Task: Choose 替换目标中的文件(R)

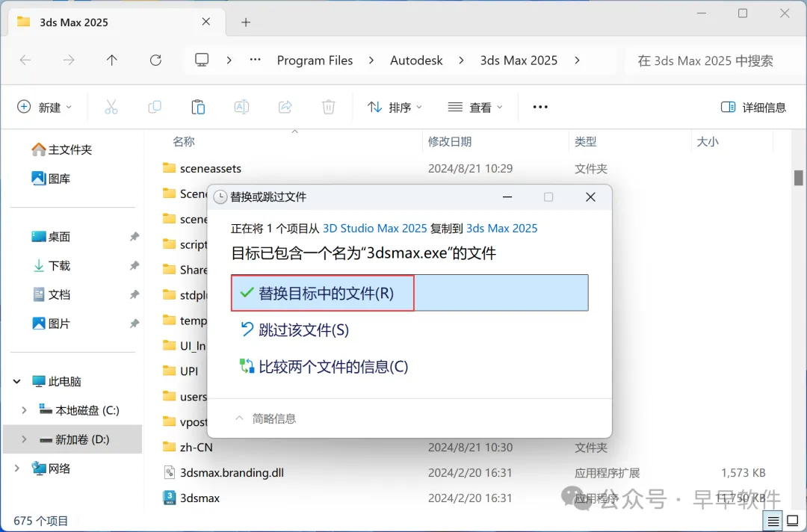Action: [x=409, y=293]
